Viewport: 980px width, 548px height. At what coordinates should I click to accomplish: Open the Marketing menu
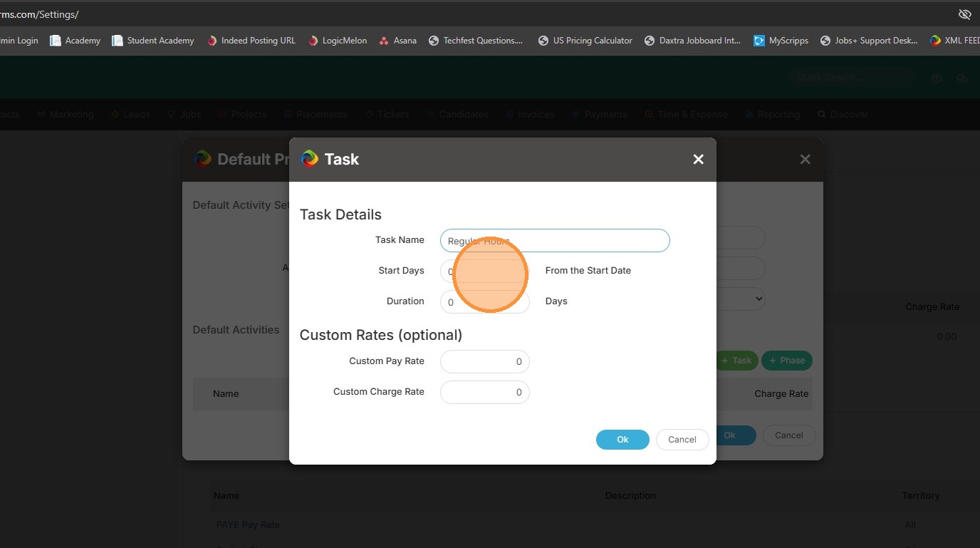coord(65,114)
